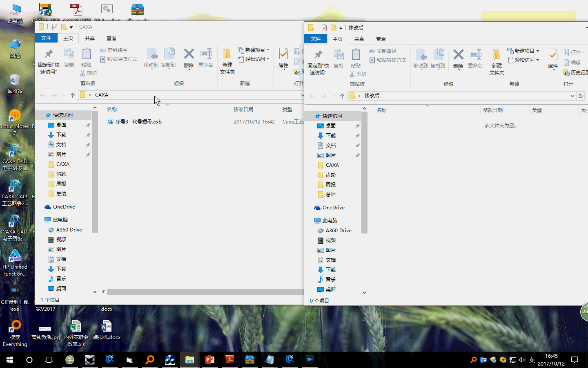Switch to the 查看 ribbon tab
The width and height of the screenshot is (588, 368).
[111, 38]
